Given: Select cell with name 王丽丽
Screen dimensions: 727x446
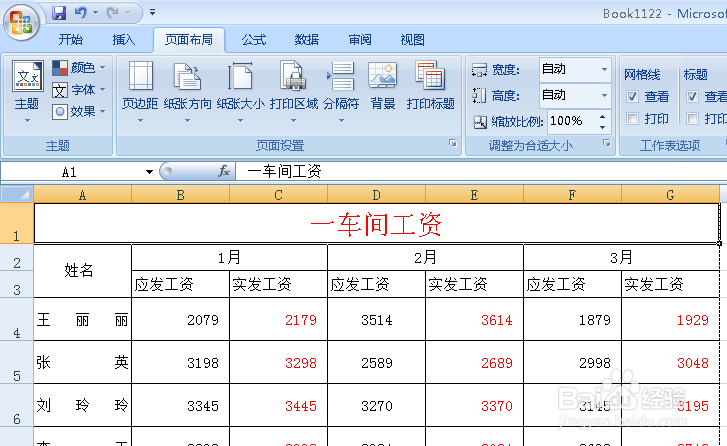Looking at the screenshot, I should [x=83, y=319].
